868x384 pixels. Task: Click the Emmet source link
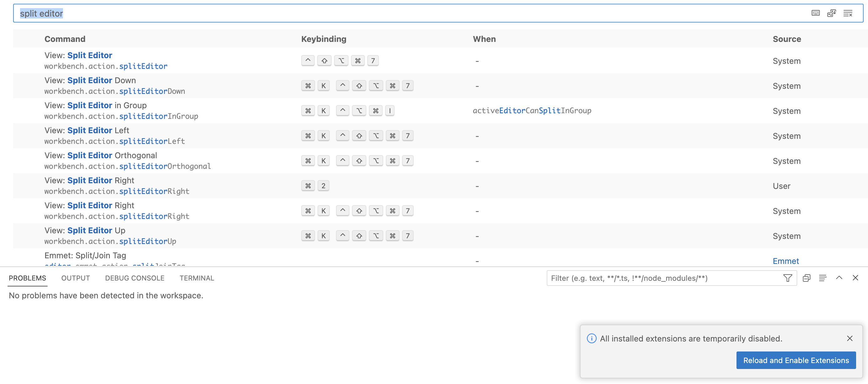click(785, 261)
